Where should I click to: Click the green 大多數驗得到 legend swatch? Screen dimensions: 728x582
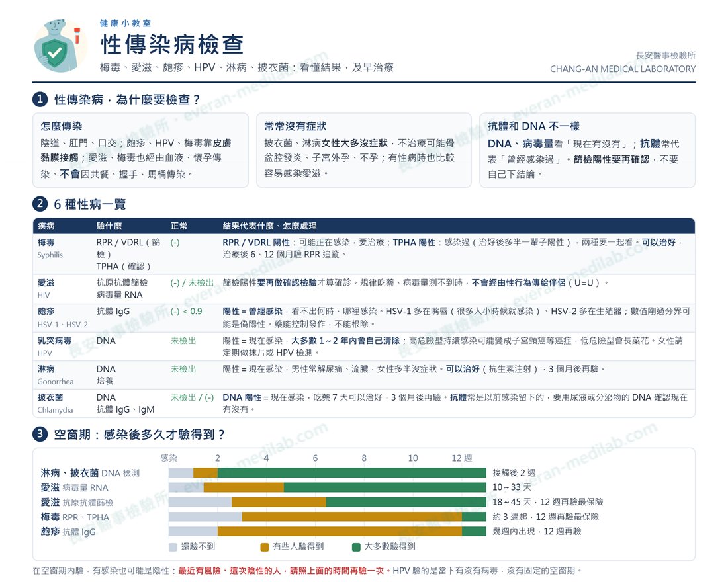356,547
